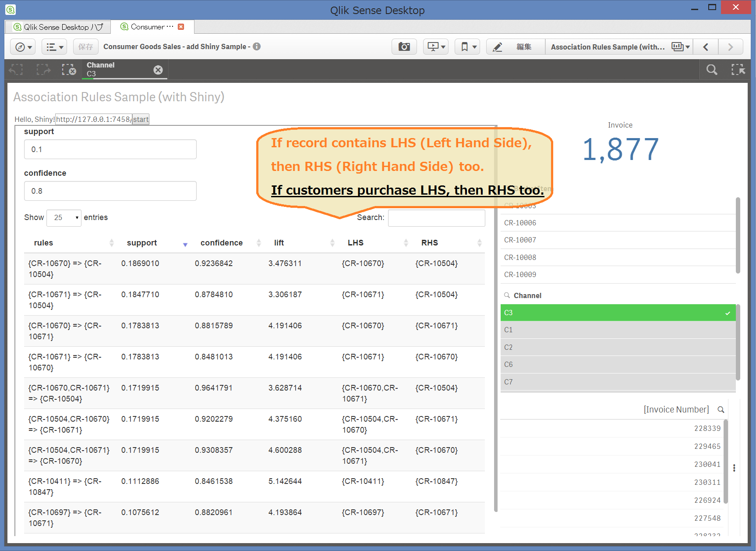Open the storytelling presentation icon

click(436, 47)
